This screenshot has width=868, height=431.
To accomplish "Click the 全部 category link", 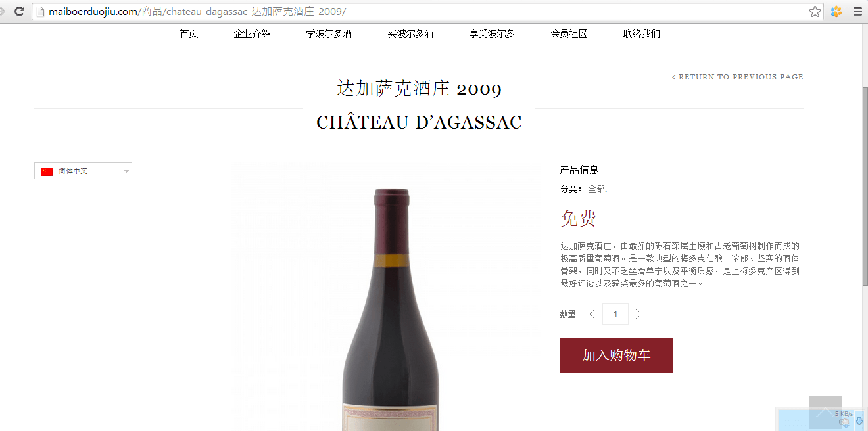I will coord(596,189).
